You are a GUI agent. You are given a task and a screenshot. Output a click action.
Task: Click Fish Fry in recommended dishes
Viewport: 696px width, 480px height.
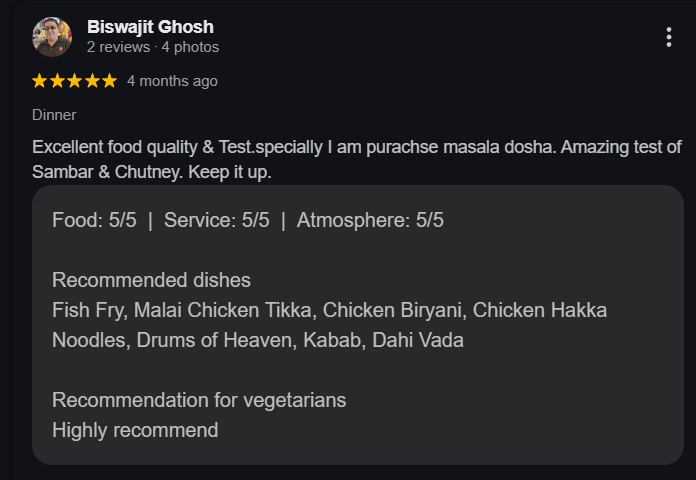(88, 310)
